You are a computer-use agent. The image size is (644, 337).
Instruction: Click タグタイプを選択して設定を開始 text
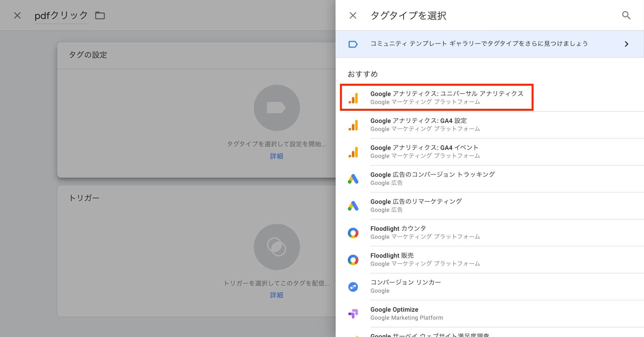click(276, 144)
